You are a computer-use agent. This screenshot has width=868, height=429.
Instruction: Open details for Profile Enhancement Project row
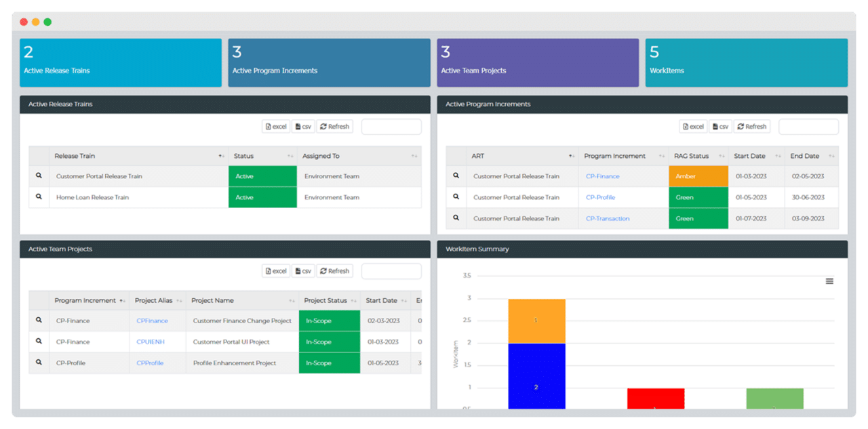(x=39, y=363)
